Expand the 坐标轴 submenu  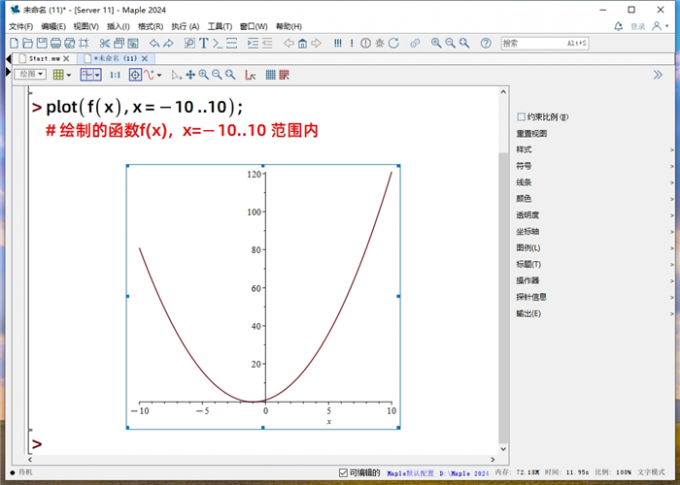click(x=528, y=231)
